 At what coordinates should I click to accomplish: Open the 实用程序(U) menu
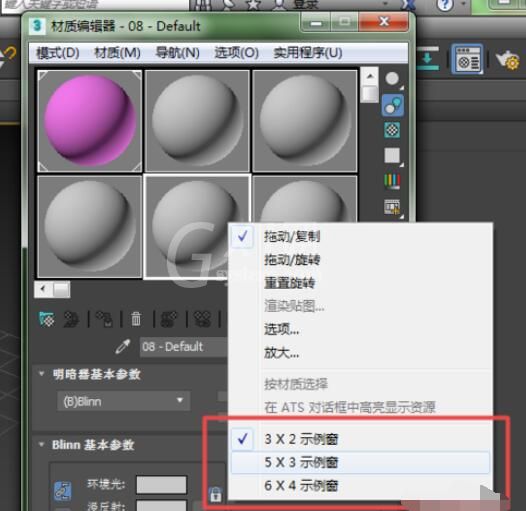[x=308, y=53]
